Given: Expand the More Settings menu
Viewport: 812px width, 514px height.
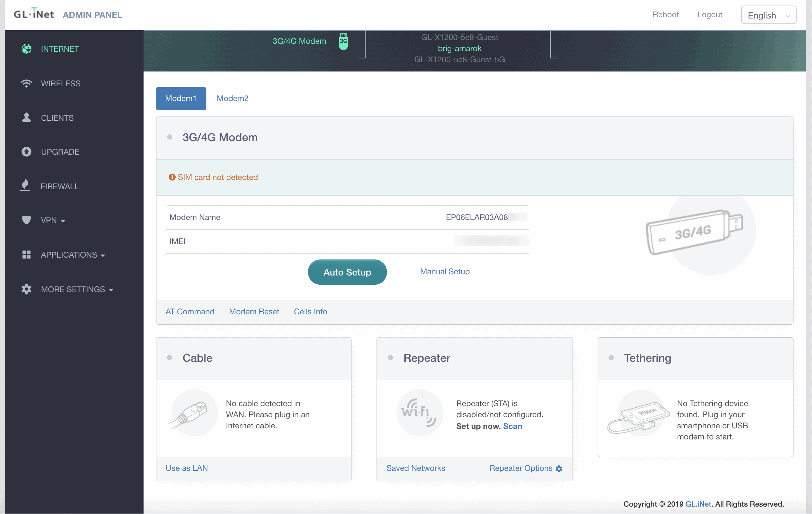Looking at the screenshot, I should (x=77, y=289).
